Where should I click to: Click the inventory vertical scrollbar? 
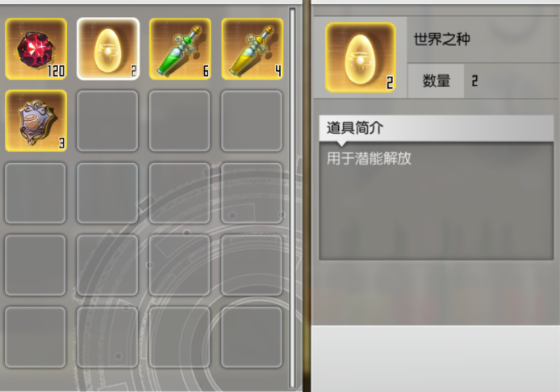(292, 198)
